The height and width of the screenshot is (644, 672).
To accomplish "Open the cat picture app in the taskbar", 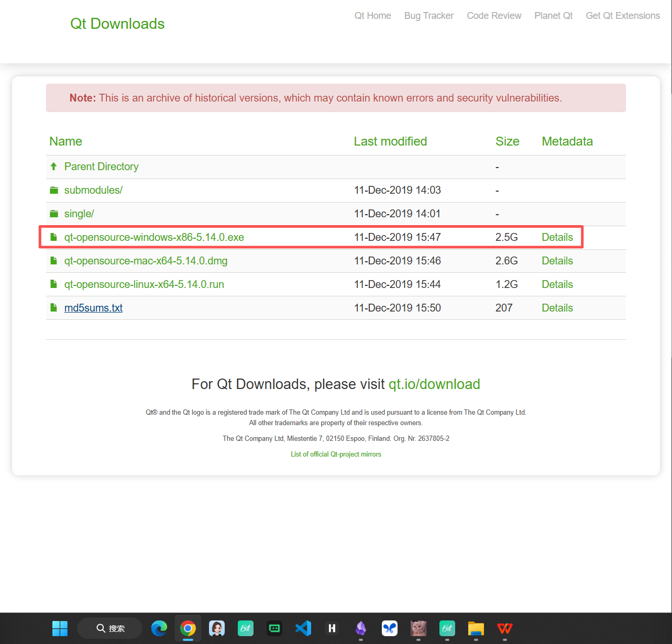I will (x=418, y=628).
